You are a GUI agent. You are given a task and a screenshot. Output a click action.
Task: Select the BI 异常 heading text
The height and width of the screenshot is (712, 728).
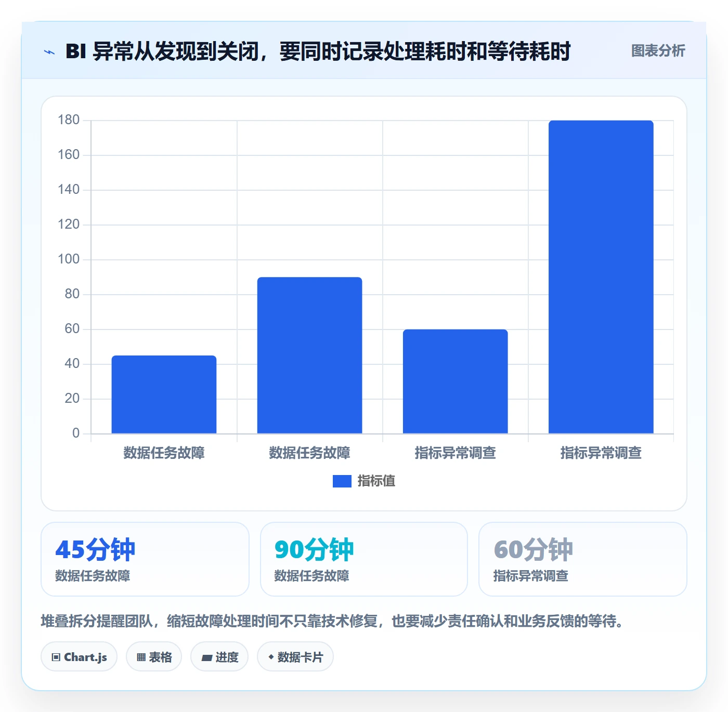(318, 51)
